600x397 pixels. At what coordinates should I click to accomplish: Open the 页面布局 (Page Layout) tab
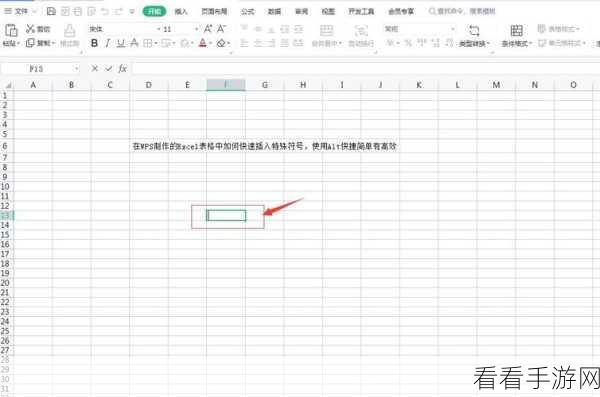(214, 11)
